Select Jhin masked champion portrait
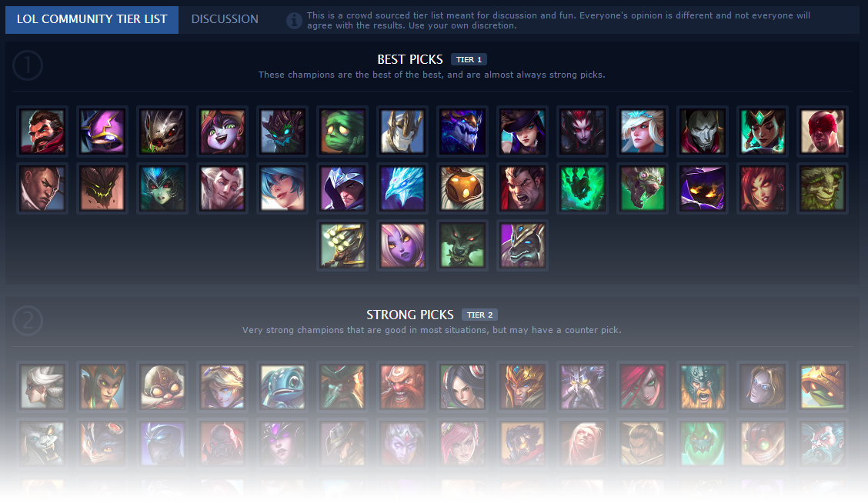The height and width of the screenshot is (503, 868). 702,132
